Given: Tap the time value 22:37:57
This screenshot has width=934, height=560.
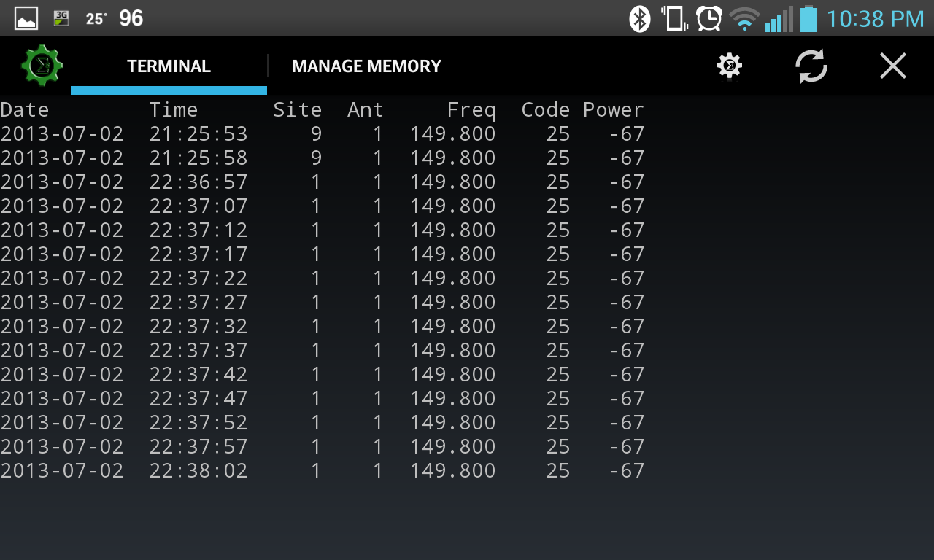Looking at the screenshot, I should click(x=198, y=447).
